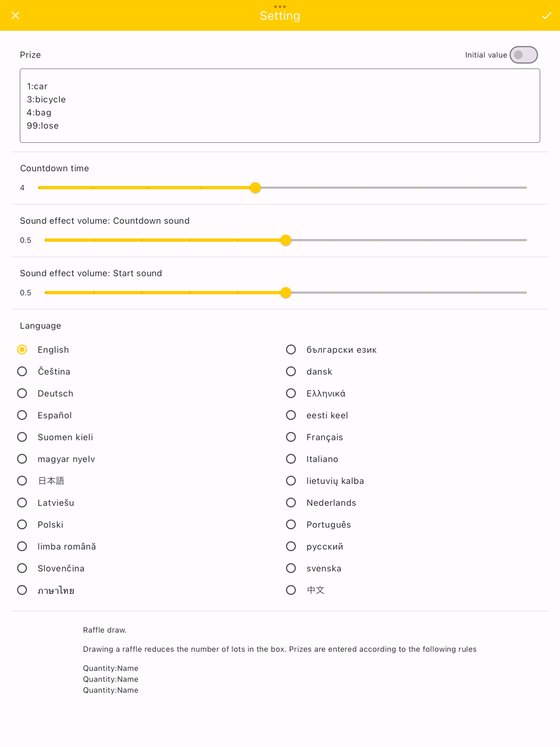Select the 中文 radio button
The height and width of the screenshot is (747, 560).
pyautogui.click(x=291, y=590)
